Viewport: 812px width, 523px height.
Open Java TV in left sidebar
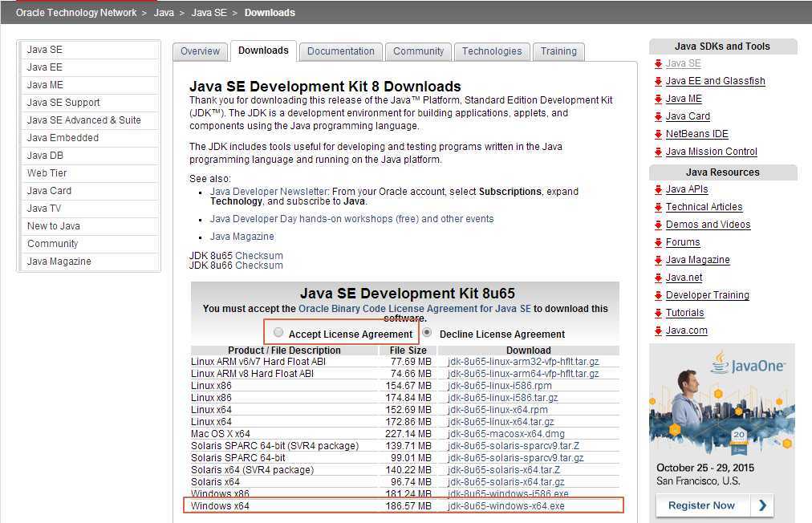point(89,209)
